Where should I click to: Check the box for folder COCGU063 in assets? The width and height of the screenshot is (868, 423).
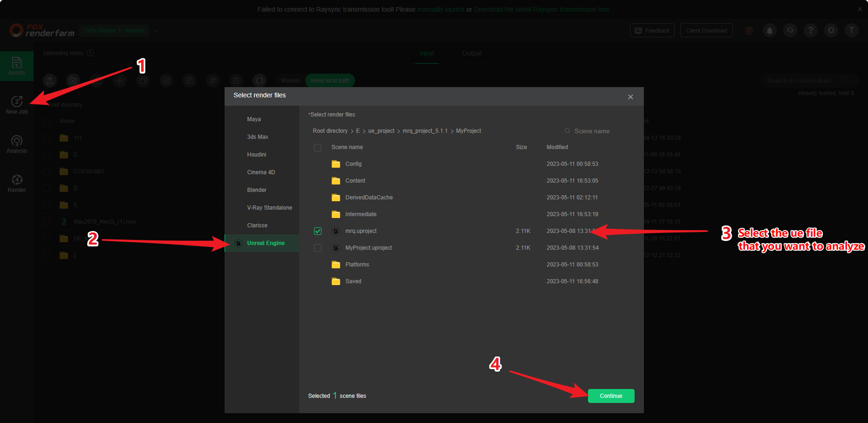click(x=47, y=171)
